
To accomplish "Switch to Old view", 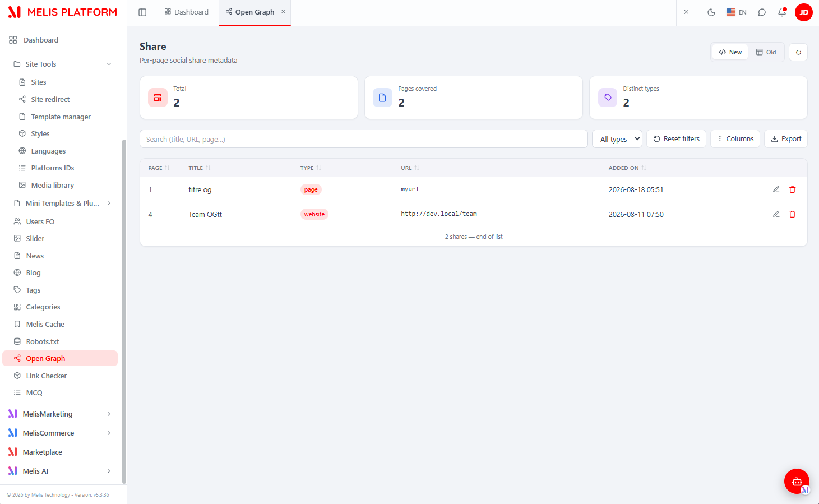I will (766, 52).
